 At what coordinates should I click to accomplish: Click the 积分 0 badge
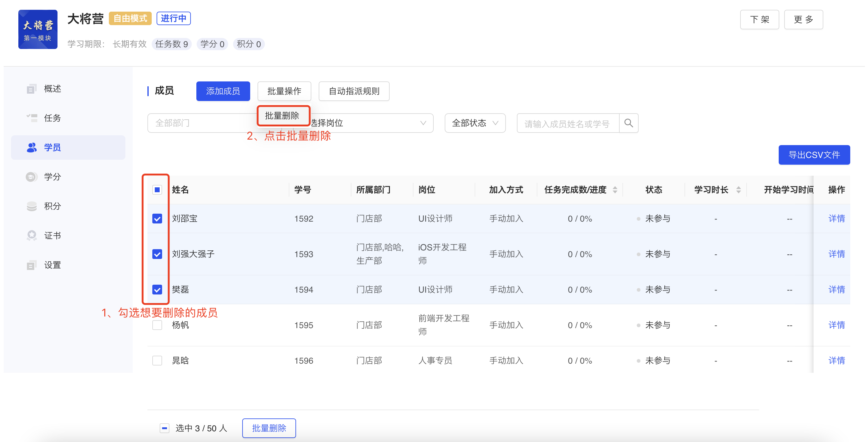pyautogui.click(x=249, y=44)
